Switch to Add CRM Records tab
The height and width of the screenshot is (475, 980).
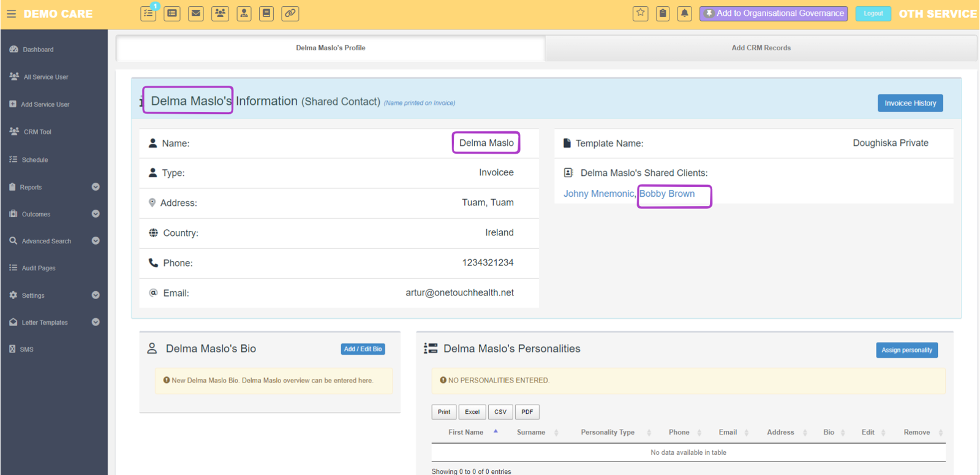761,48
